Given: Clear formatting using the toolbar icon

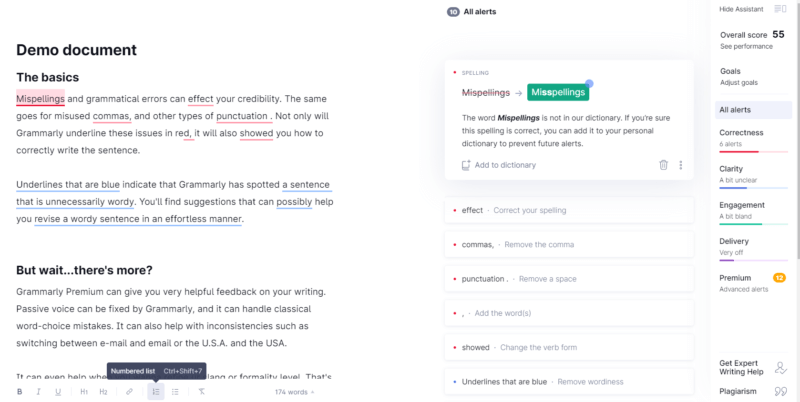Looking at the screenshot, I should click(x=202, y=392).
